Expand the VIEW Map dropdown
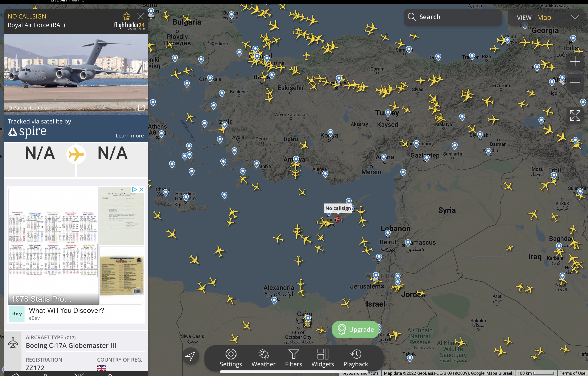588x376 pixels. 575,17
